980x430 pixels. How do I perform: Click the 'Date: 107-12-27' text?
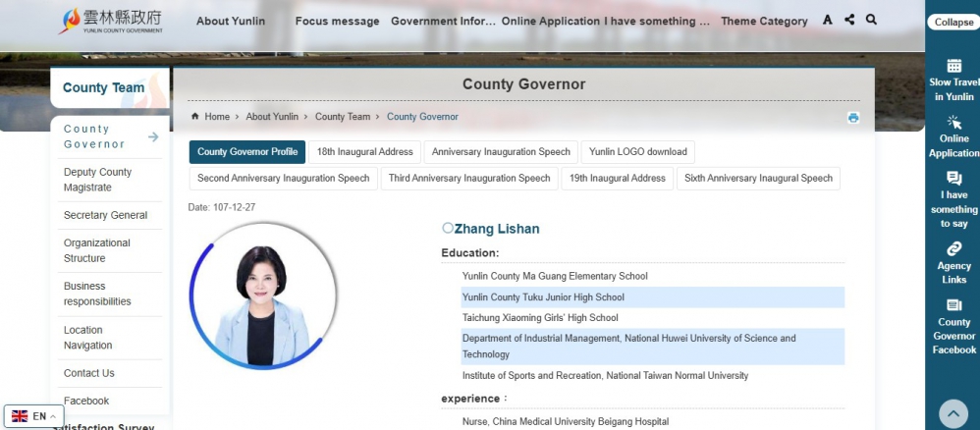222,207
